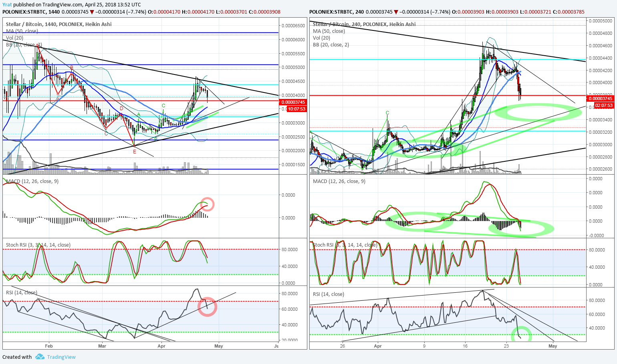The height and width of the screenshot is (364, 617).
Task: Click the MACD (12, 26, close, 9) label, 1440 chart
Action: (32, 181)
